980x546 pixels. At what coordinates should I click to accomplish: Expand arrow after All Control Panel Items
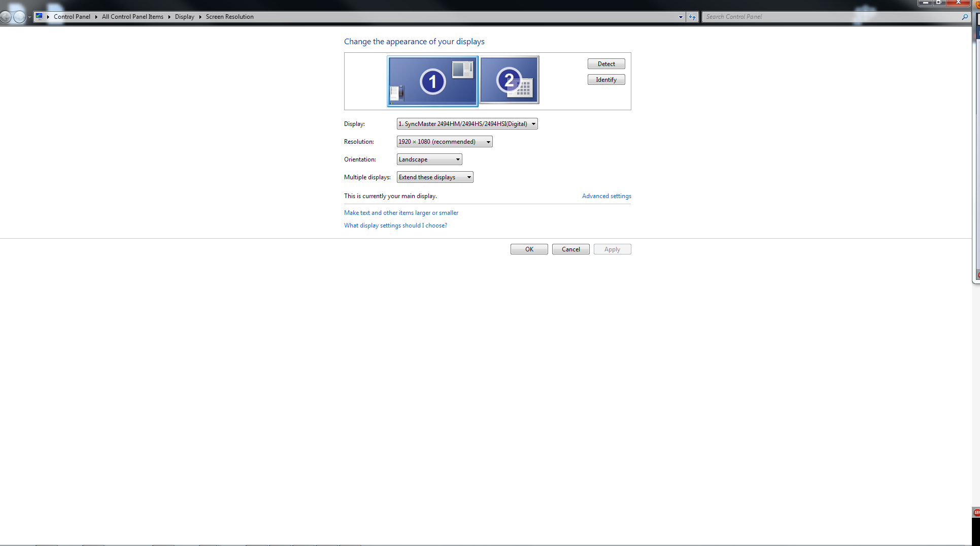[x=169, y=17]
